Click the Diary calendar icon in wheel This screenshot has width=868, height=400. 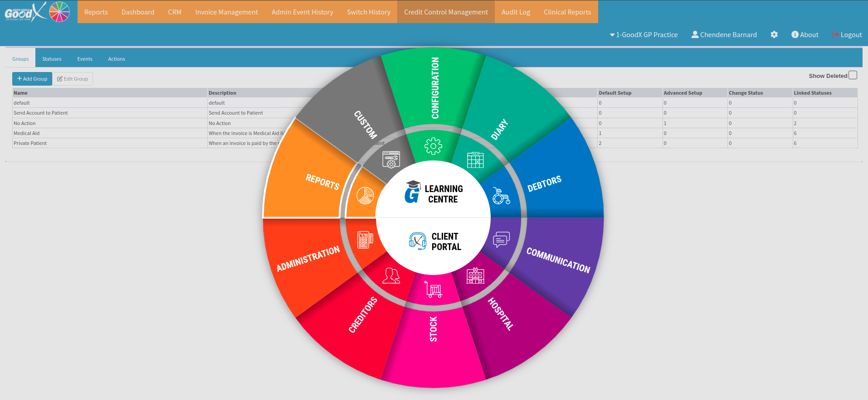pyautogui.click(x=475, y=160)
